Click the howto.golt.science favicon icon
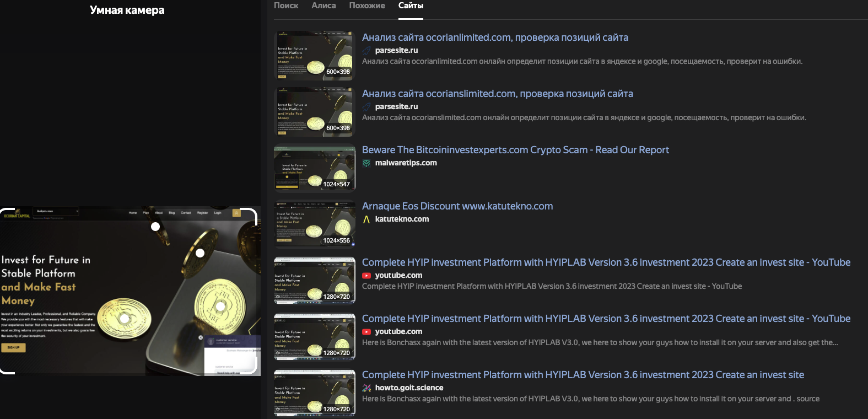868x419 pixels. point(366,388)
